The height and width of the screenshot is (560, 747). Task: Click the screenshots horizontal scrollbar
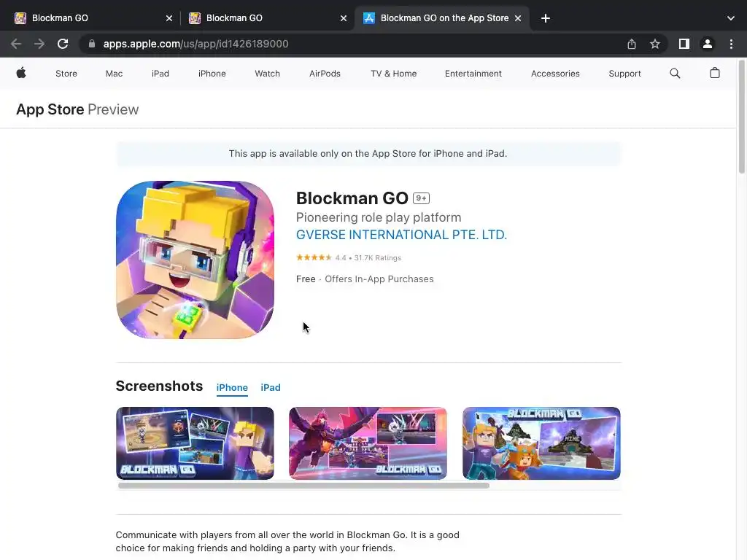303,486
